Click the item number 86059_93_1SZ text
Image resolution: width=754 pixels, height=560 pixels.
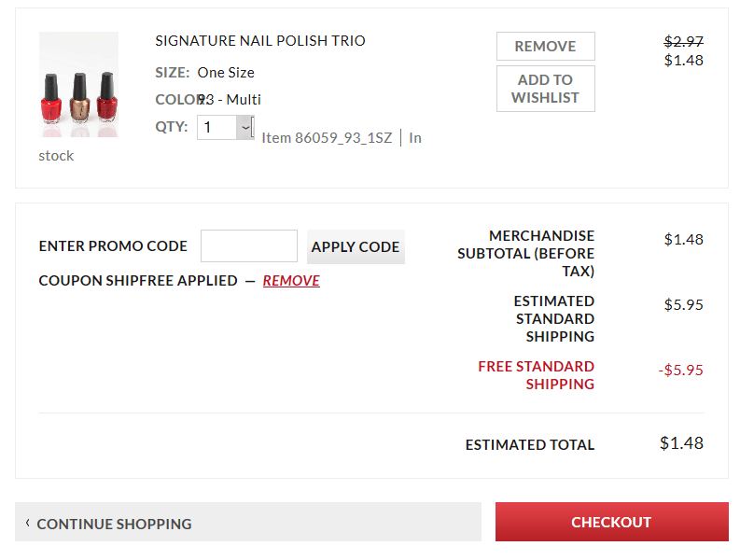tap(326, 138)
